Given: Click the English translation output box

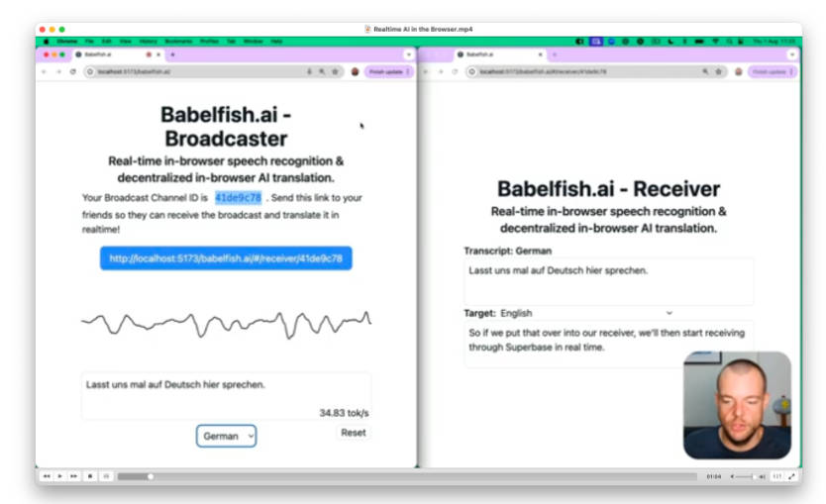Looking at the screenshot, I should point(608,343).
